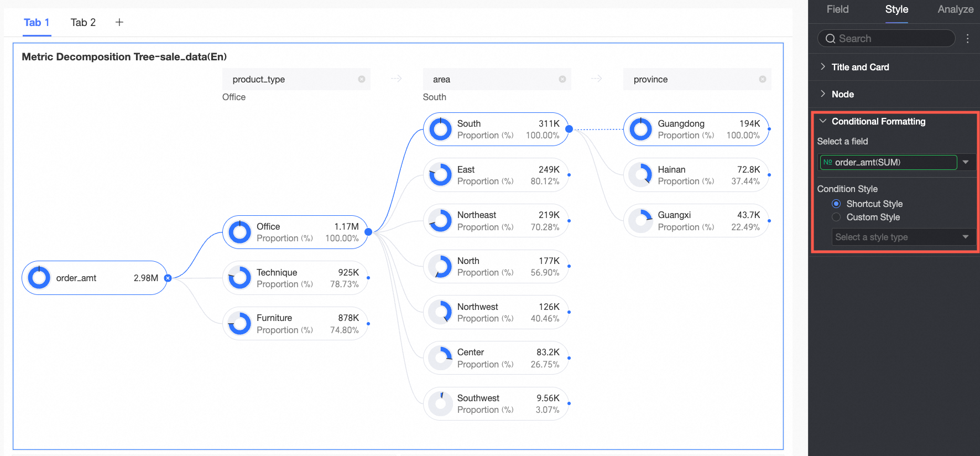
Task: Open the Analyze panel tab
Action: click(x=955, y=9)
